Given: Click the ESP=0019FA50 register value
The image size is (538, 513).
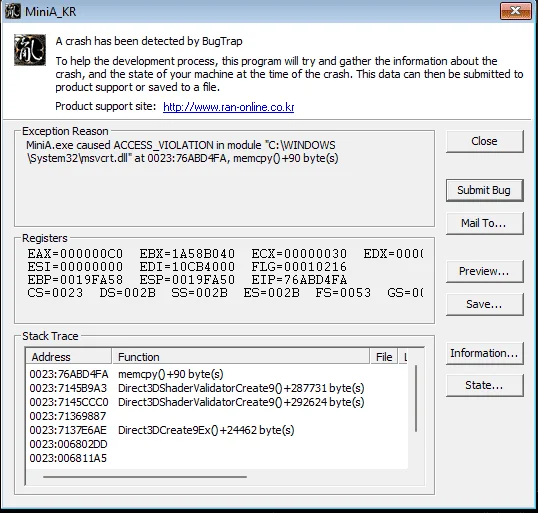Looking at the screenshot, I should (187, 280).
